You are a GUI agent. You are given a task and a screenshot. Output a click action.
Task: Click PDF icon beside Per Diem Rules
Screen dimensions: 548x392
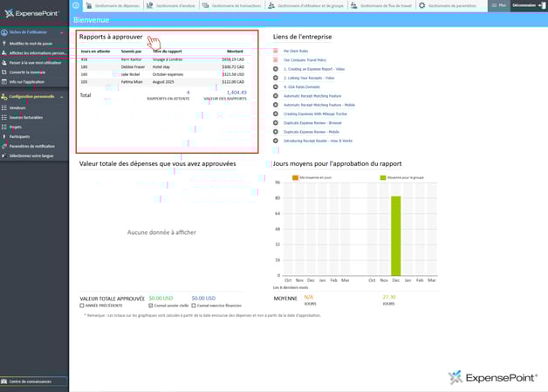point(276,51)
